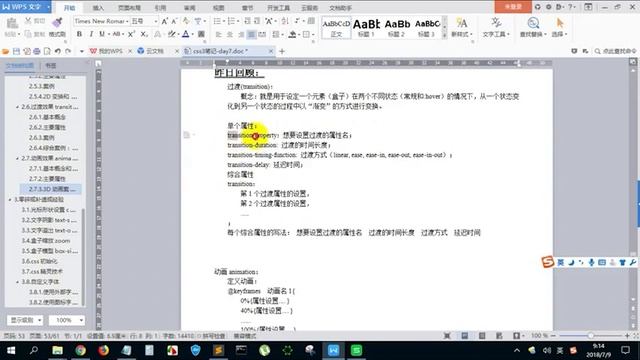Toggle justified paragraph alignment
Screen dimensions: 640x360
click(251, 35)
